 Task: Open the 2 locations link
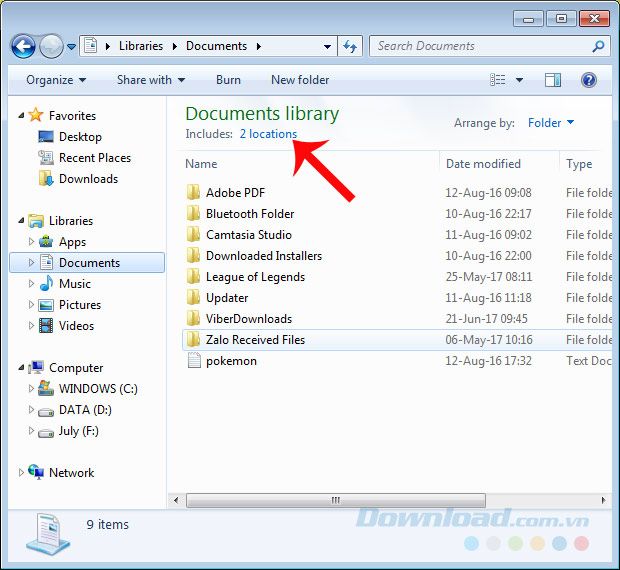click(268, 134)
